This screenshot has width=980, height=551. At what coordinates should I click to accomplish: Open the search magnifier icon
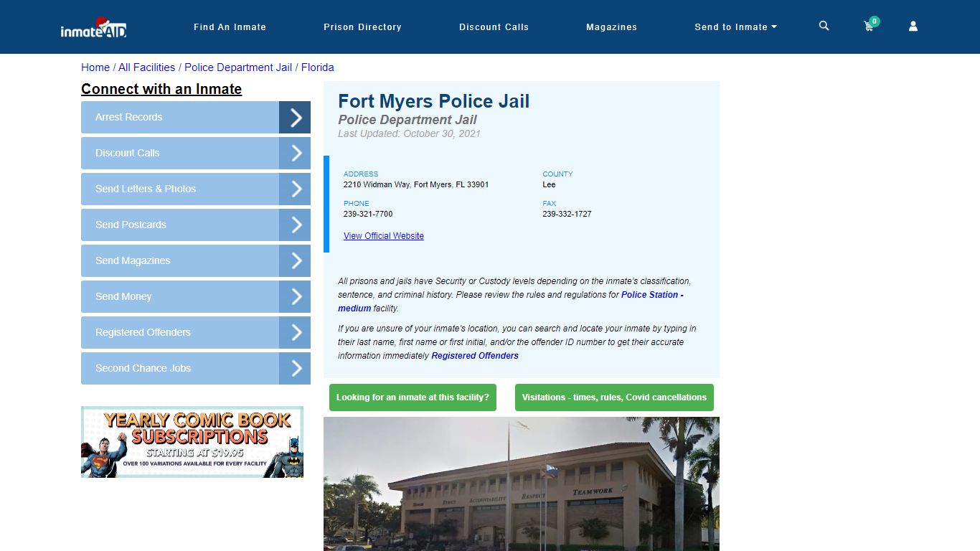pos(823,26)
